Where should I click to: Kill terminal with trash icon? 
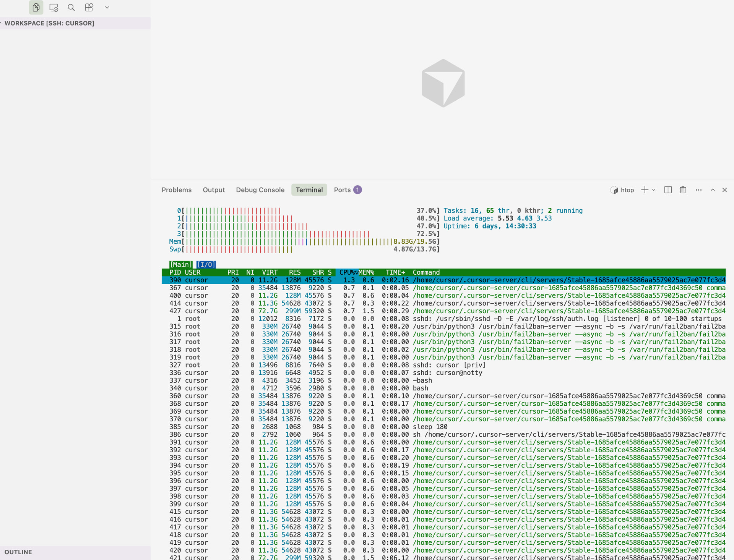[683, 190]
